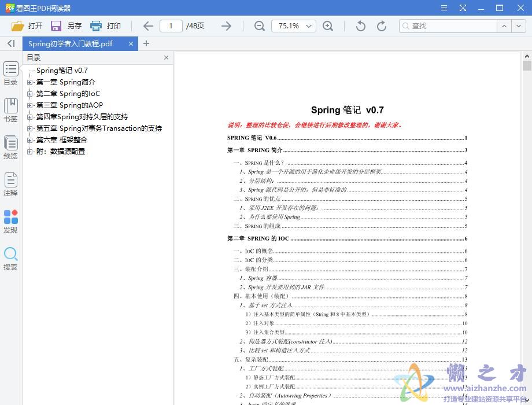The width and height of the screenshot is (532, 405).
Task: Jump to 第二章 Spring的IoC outline entry
Action: click(68, 94)
